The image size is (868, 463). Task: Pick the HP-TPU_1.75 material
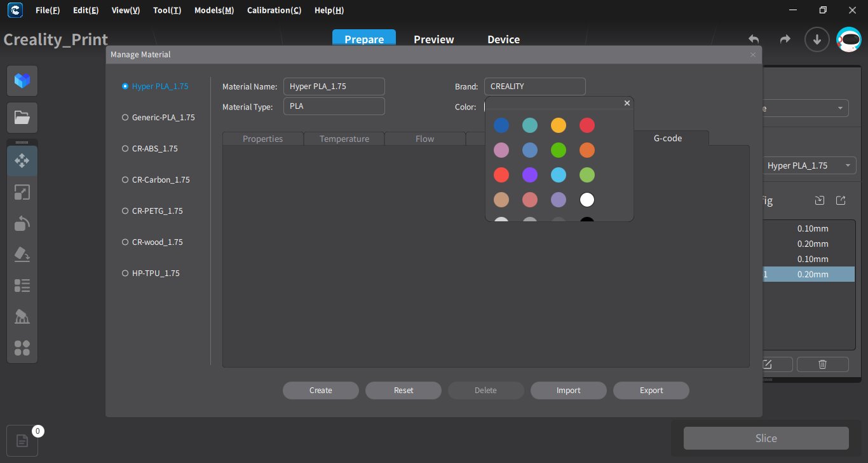click(151, 273)
